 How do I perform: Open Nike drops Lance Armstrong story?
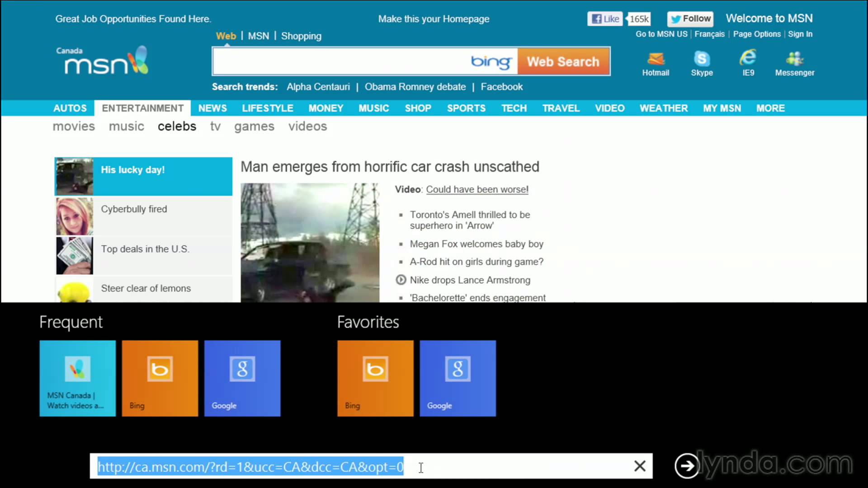(x=470, y=280)
